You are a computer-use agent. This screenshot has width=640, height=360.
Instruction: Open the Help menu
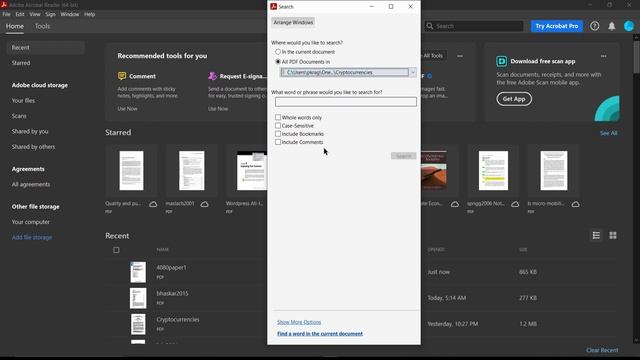(89, 14)
